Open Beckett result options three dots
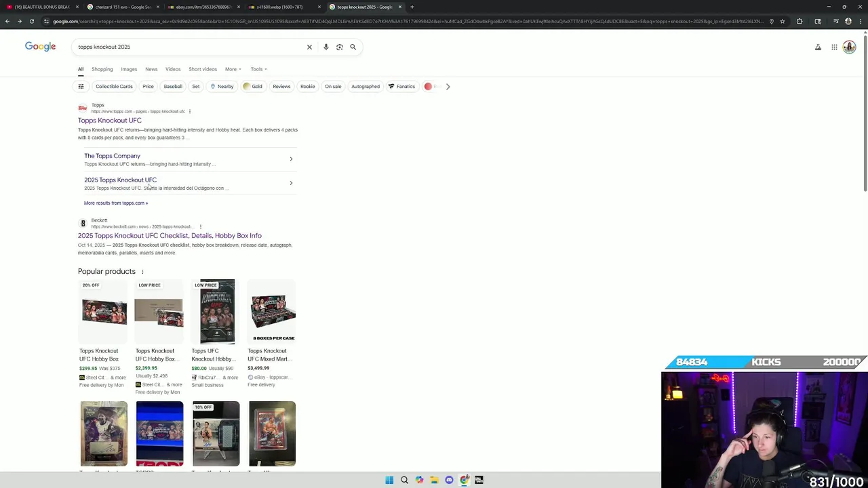Screen dimensions: 868x488 200,226
